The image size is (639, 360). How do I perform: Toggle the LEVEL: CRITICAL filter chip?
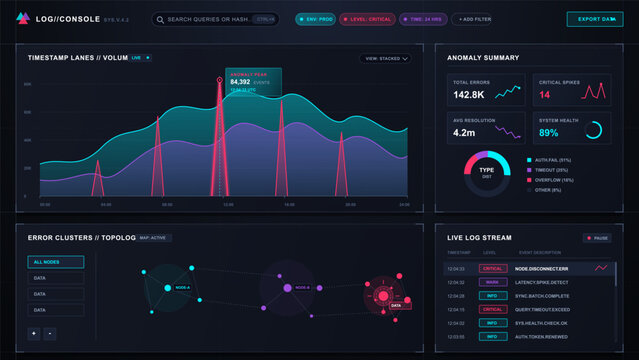367,19
